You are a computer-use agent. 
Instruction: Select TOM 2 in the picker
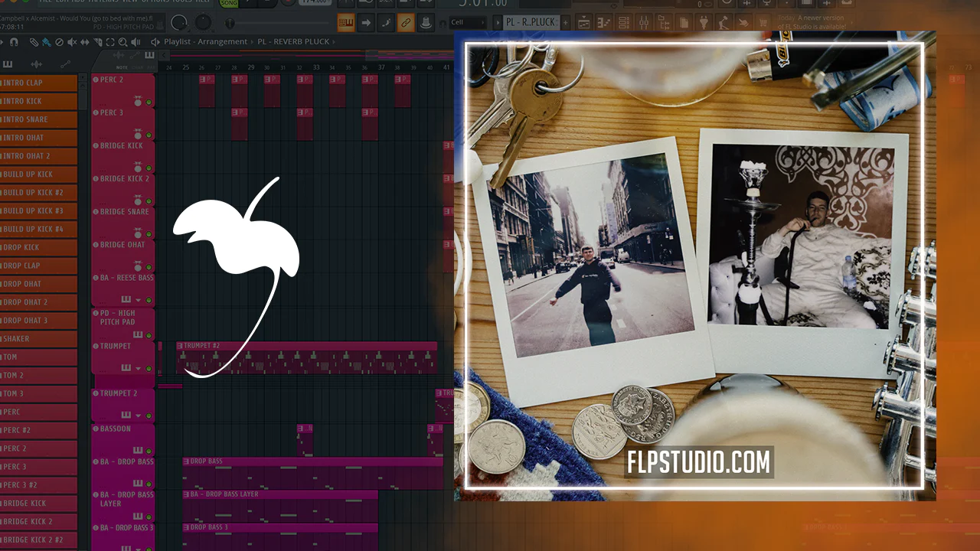pos(38,375)
